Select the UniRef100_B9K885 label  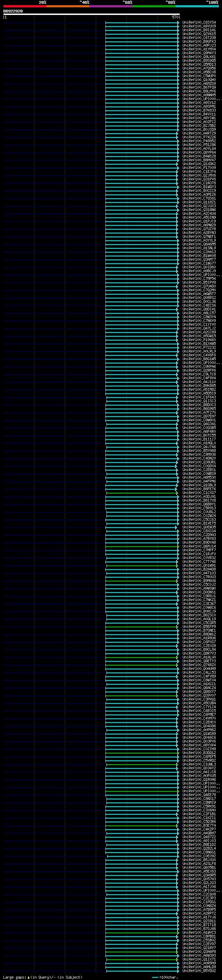click(199, 386)
